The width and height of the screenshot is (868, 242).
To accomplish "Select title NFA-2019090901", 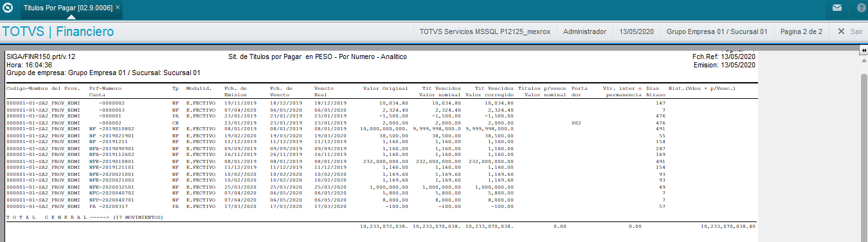I will [x=111, y=149].
